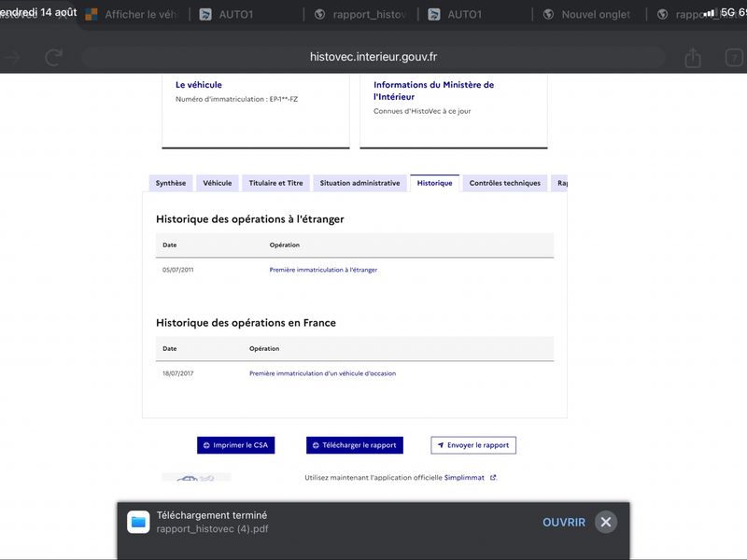Tap the globe icon on Nouvel onglet tab
747x560 pixels.
click(548, 15)
